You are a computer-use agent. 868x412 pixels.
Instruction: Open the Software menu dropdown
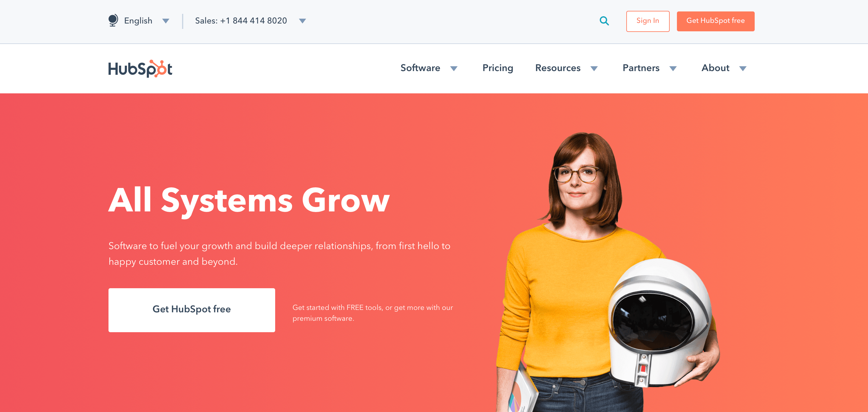(x=429, y=69)
